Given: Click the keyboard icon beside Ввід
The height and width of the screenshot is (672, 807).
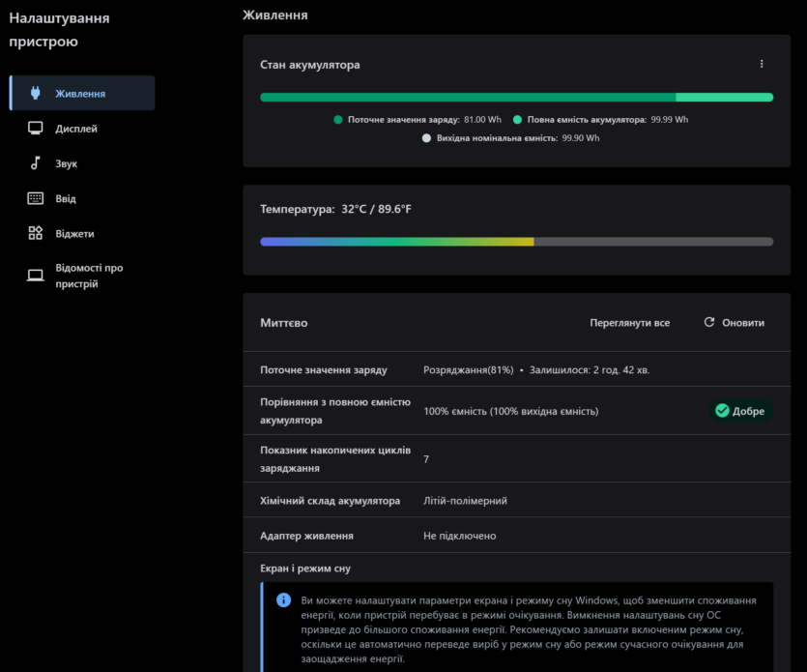Looking at the screenshot, I should click(35, 198).
